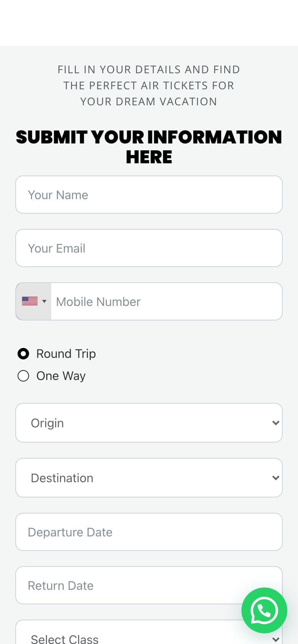Open the Return Date field
Image resolution: width=298 pixels, height=644 pixels.
149,585
